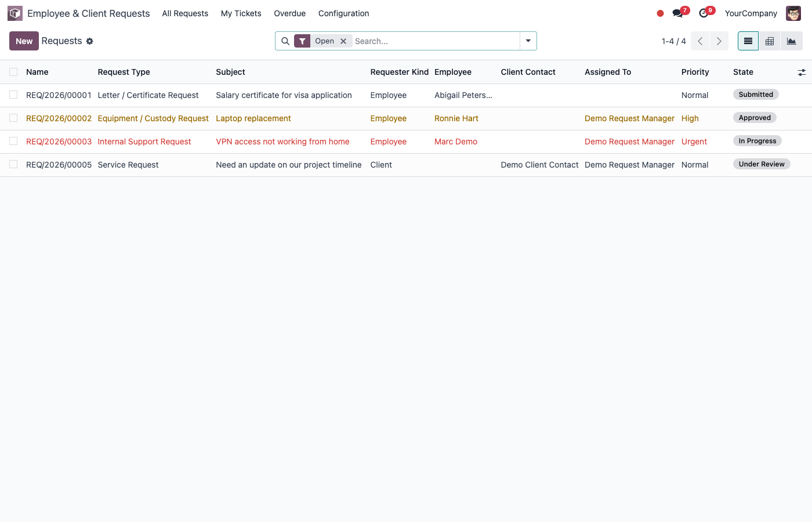
Task: Sort by Subject column header
Action: 230,72
